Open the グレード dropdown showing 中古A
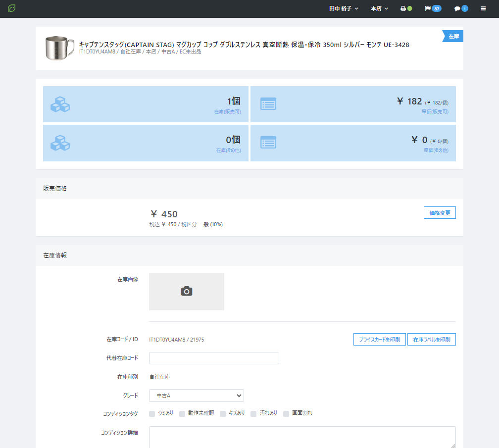The height and width of the screenshot is (448, 499). click(x=197, y=396)
